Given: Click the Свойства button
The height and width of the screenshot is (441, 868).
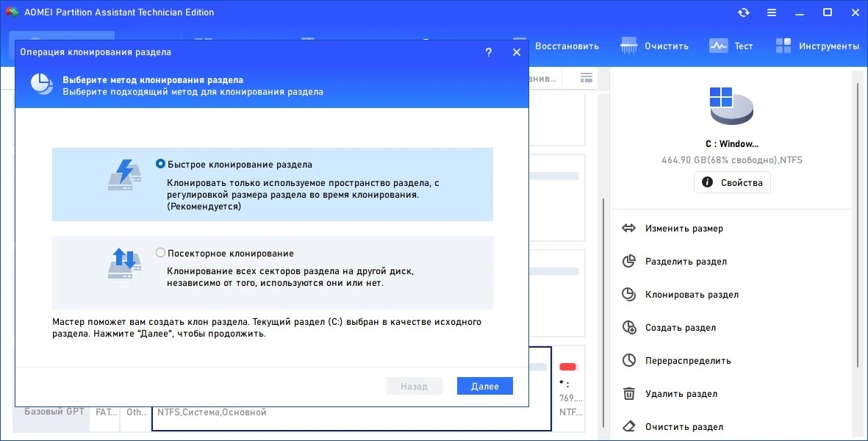Looking at the screenshot, I should 732,182.
